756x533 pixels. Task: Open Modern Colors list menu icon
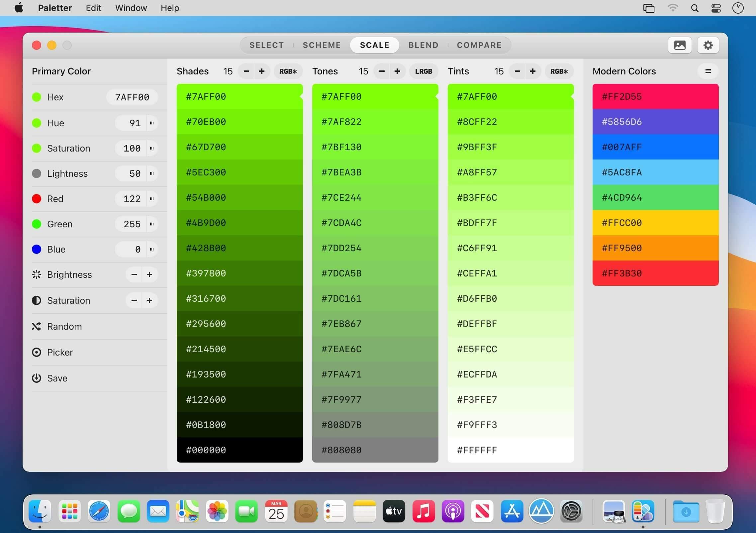[708, 71]
